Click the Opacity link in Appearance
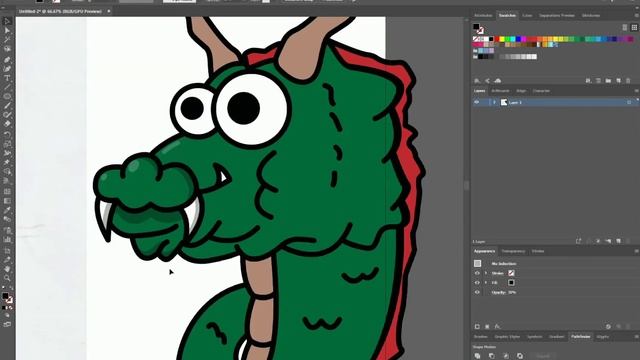Image resolution: width=640 pixels, height=360 pixels. (x=497, y=292)
